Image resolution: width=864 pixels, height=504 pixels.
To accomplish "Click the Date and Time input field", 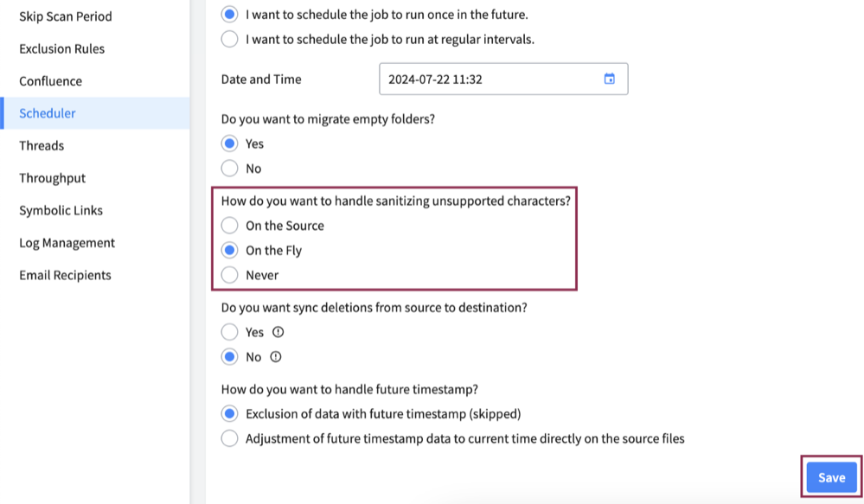I will pyautogui.click(x=484, y=79).
